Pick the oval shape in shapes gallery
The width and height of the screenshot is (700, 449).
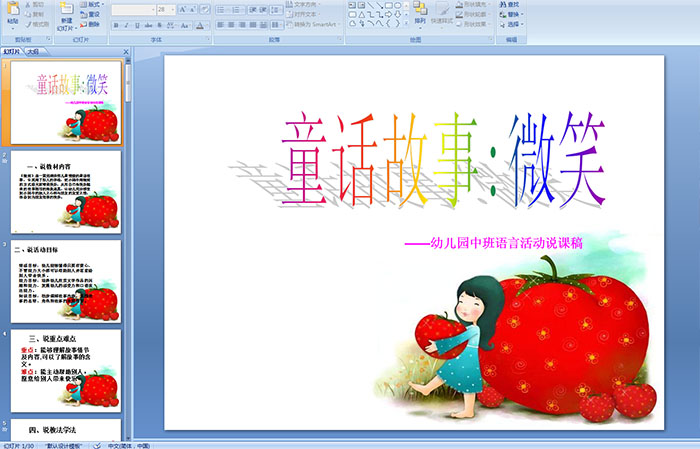click(x=397, y=5)
